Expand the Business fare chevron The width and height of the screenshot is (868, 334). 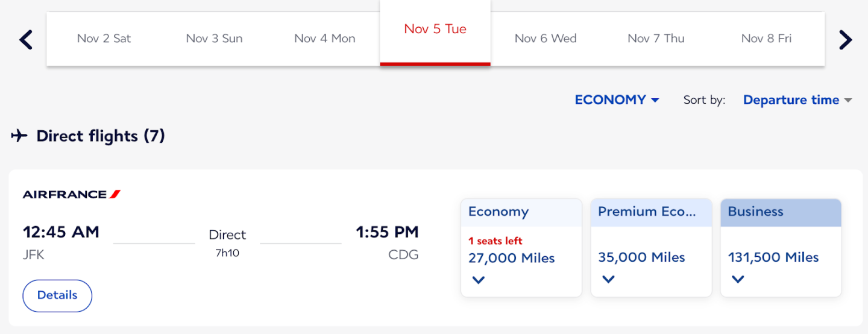738,279
